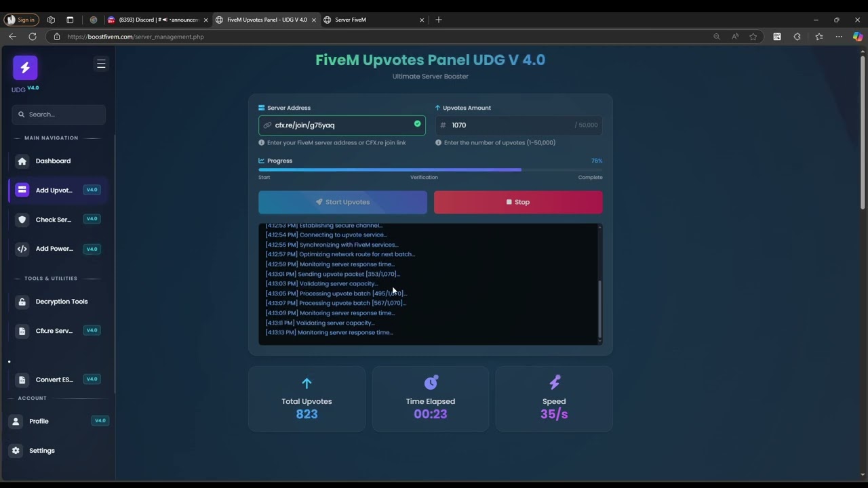The image size is (868, 488).
Task: Click the hash icon in Upvotes Amount
Action: point(443,125)
